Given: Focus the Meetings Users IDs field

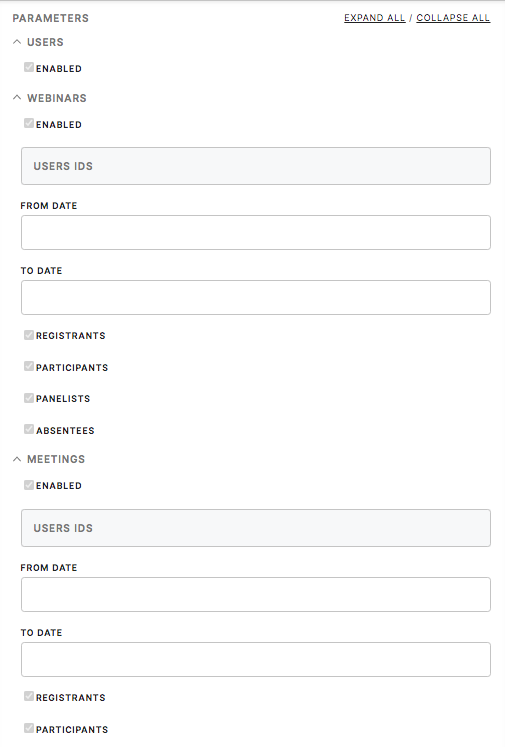Looking at the screenshot, I should pos(256,528).
